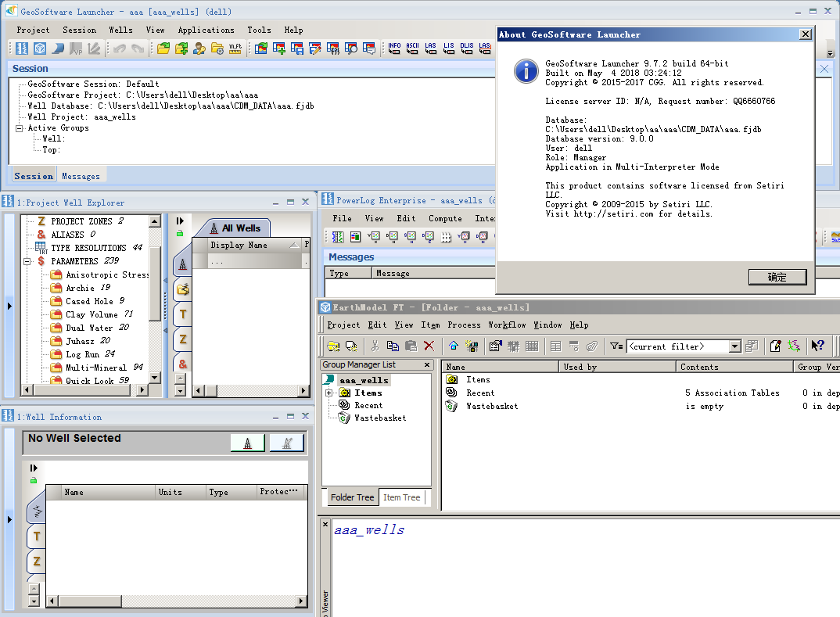Collapse the PARAMETERS tree node
840x617 pixels.
27,261
